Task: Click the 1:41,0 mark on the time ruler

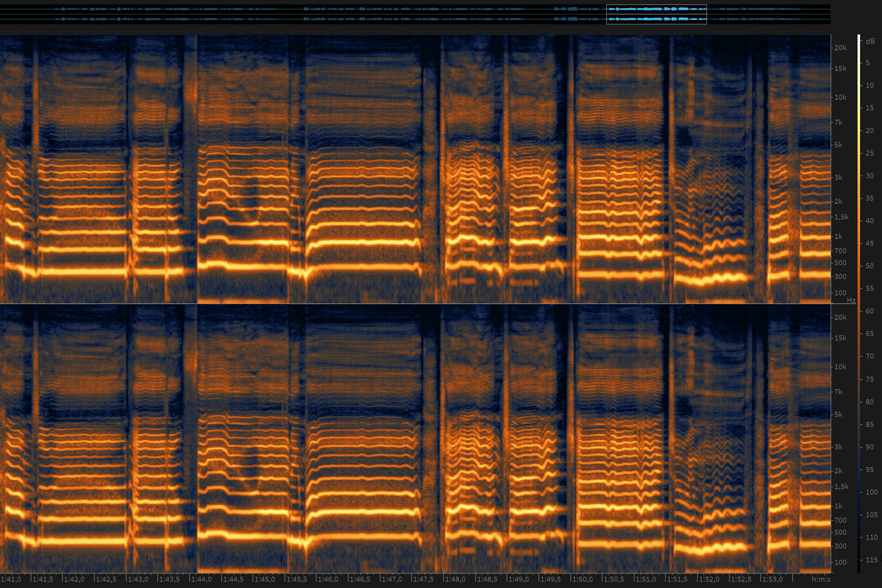Action: tap(11, 579)
